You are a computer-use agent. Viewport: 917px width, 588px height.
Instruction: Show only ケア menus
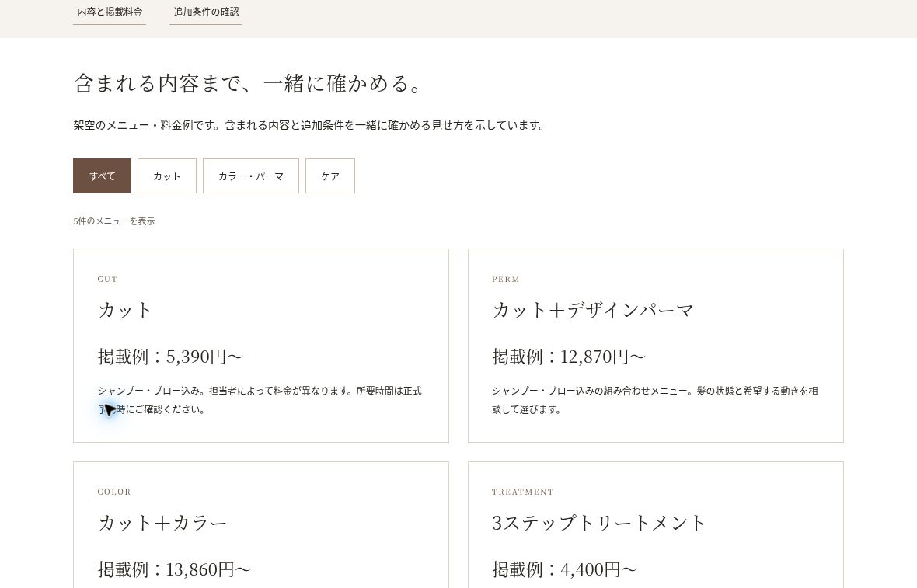click(x=330, y=176)
